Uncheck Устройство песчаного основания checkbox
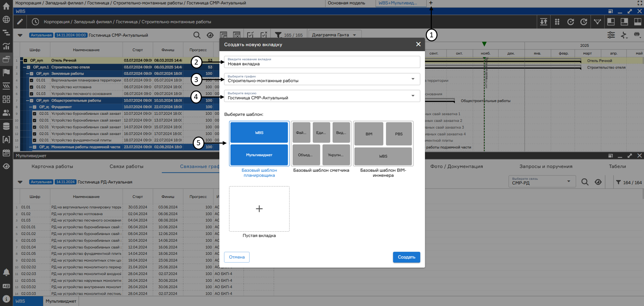This screenshot has height=306, width=644. (32, 94)
